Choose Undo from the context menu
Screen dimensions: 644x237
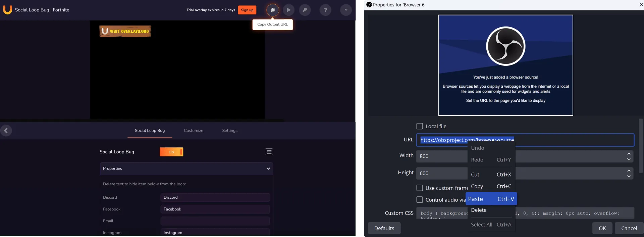point(491,148)
